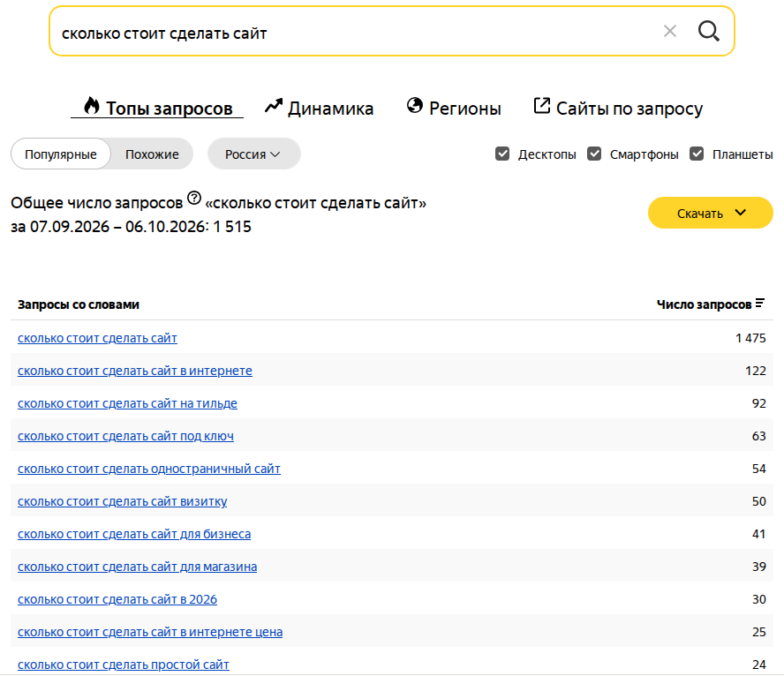Open the Топы запросов tab
The width and height of the screenshot is (784, 676).
(157, 108)
